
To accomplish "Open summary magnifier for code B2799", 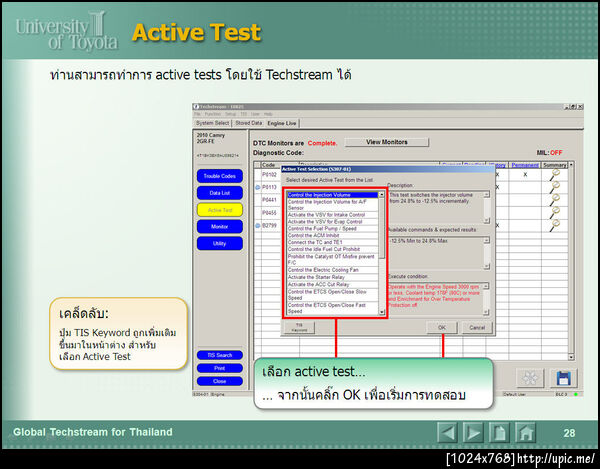I will [554, 225].
